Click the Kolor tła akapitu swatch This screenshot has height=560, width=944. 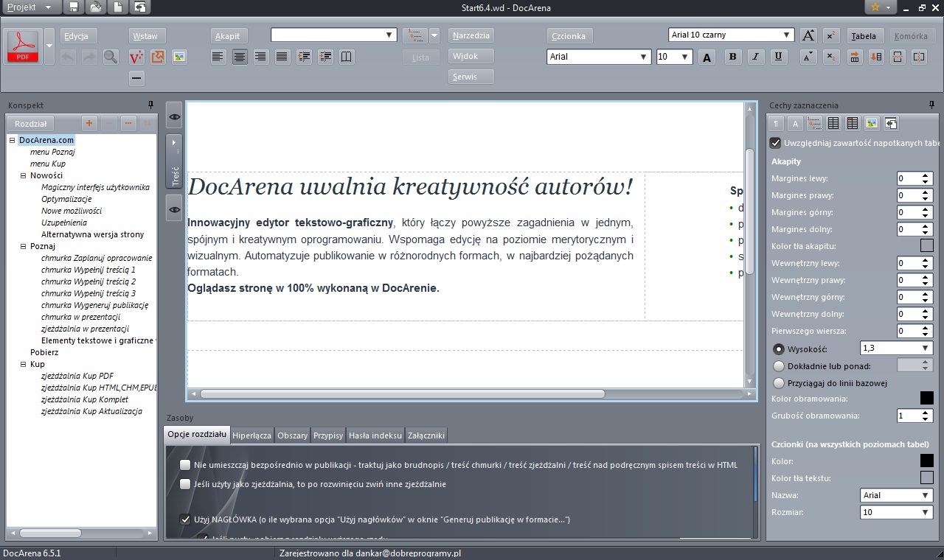coord(927,246)
